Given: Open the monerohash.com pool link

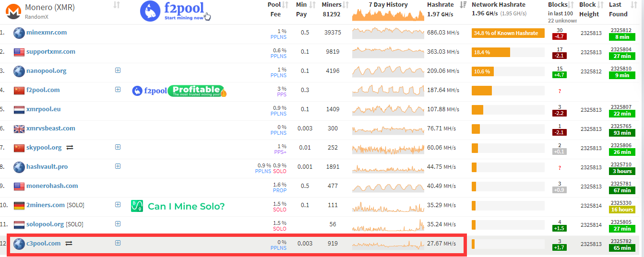Looking at the screenshot, I should [x=52, y=186].
